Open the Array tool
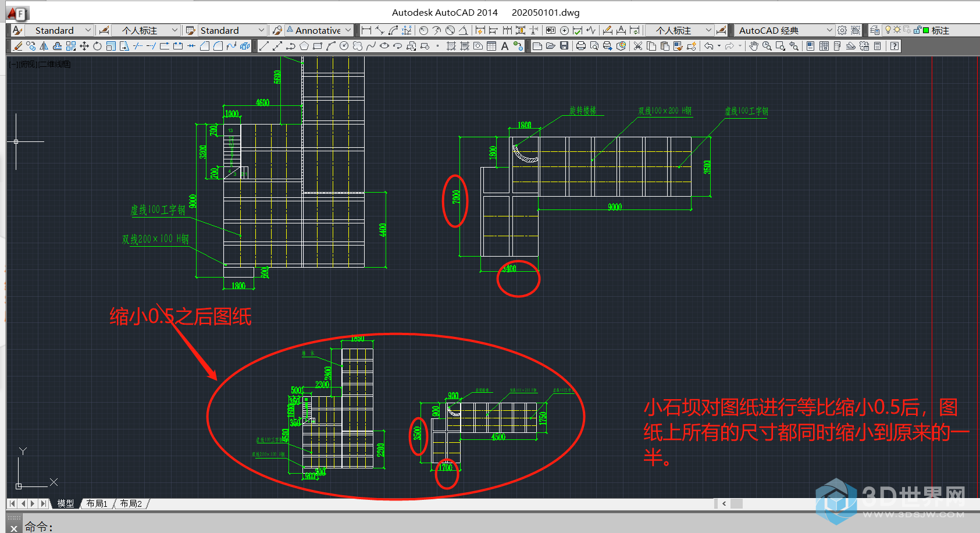980x533 pixels. (x=70, y=46)
